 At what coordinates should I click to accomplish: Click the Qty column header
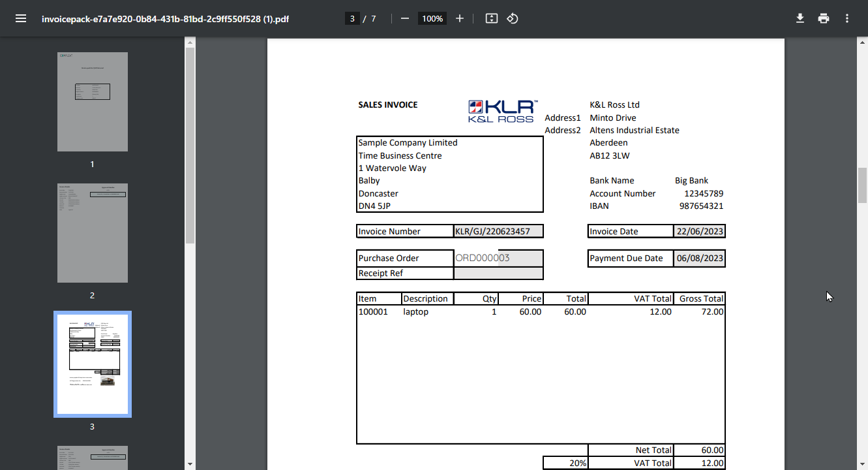489,298
